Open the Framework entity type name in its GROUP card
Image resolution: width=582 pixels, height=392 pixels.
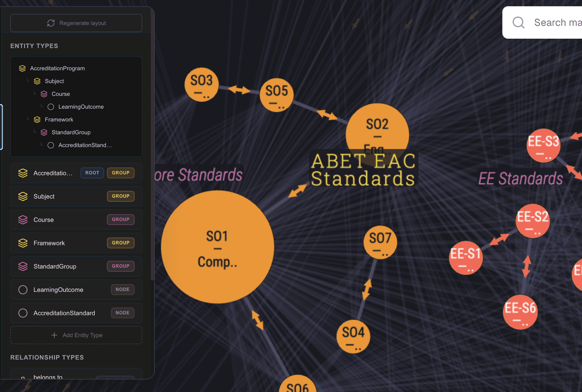49,243
